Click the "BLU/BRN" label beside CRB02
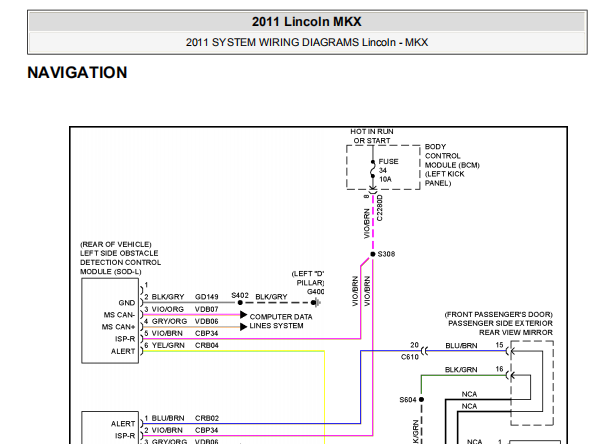Image resolution: width=605 pixels, height=444 pixels. [168, 418]
